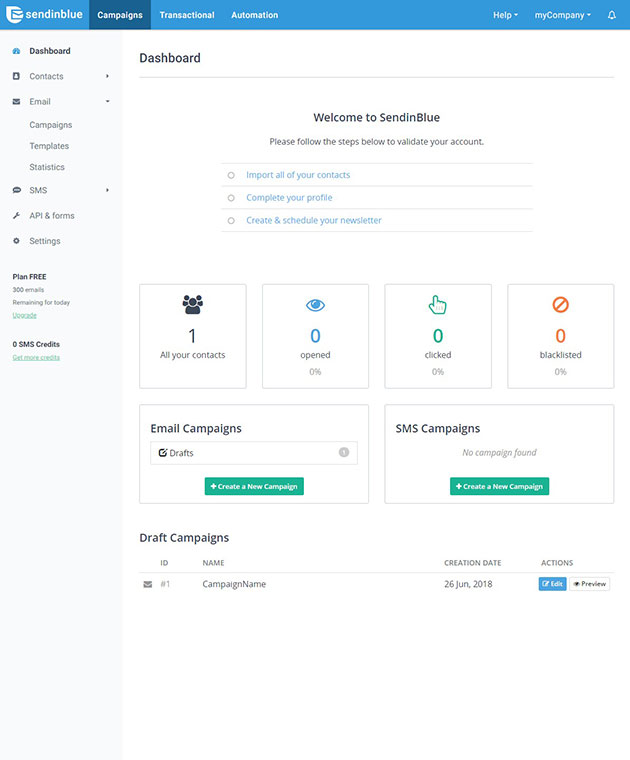Click the Contacts address book icon
630x760 pixels.
(16, 76)
